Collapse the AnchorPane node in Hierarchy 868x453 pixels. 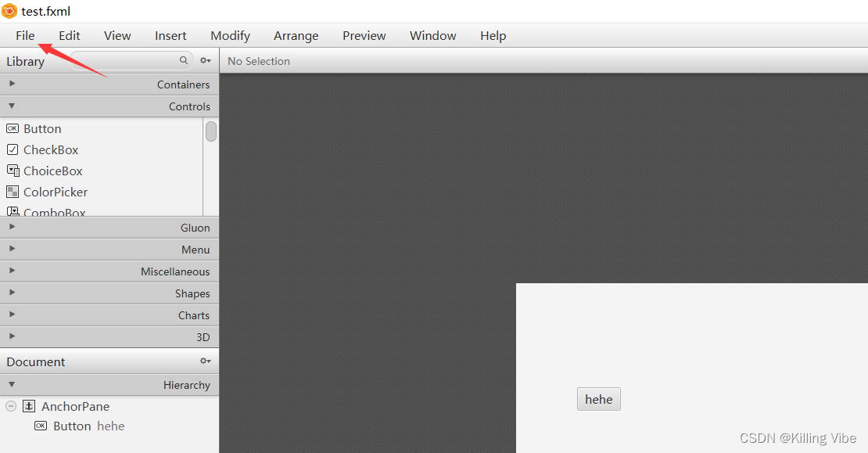tap(11, 407)
